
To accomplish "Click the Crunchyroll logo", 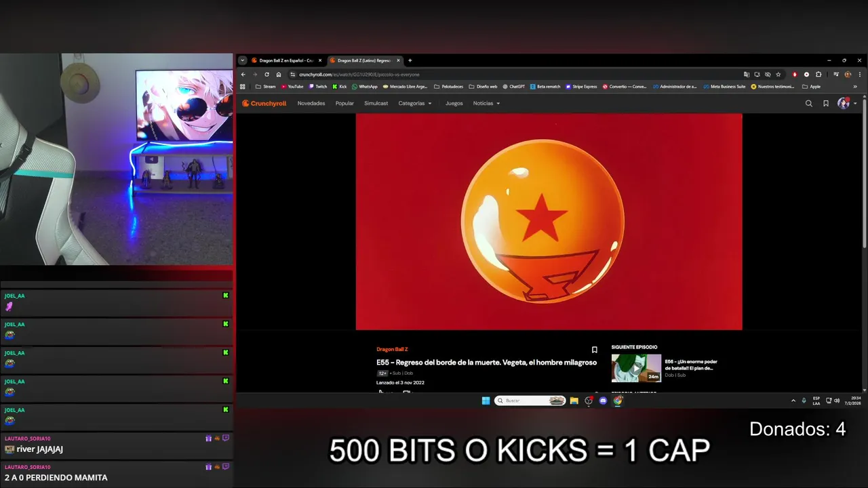I will tap(264, 104).
